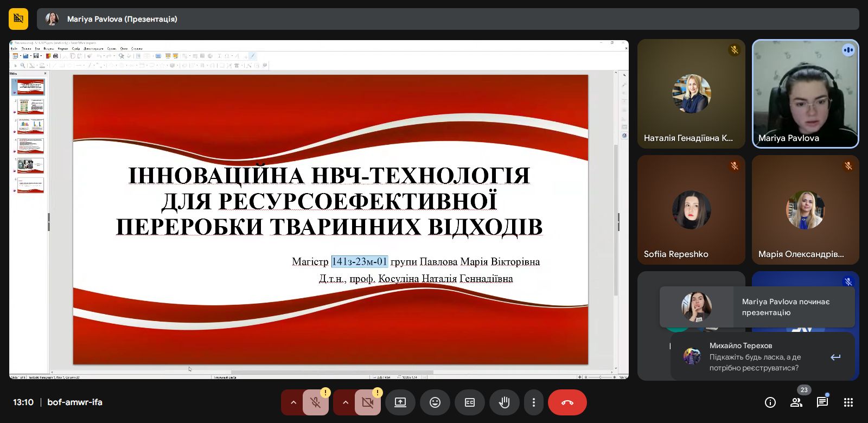This screenshot has height=423, width=868.
Task: Select Mariya Pavlova video tile
Action: click(805, 93)
